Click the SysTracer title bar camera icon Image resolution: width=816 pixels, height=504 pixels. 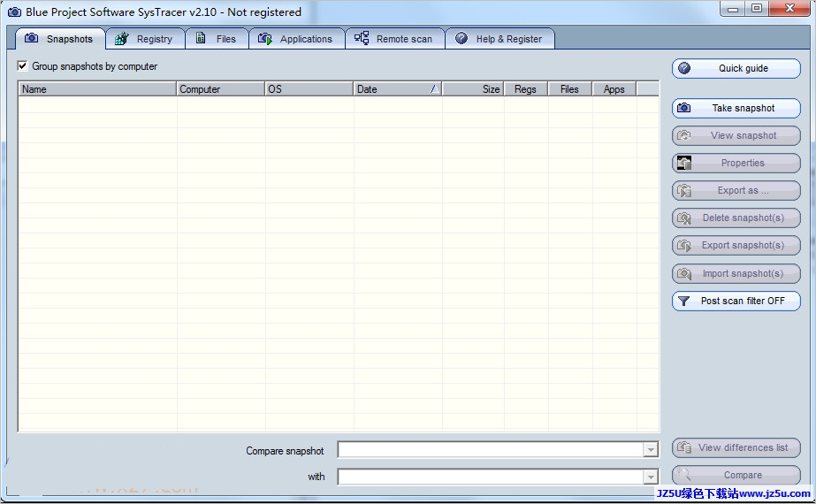click(x=14, y=11)
